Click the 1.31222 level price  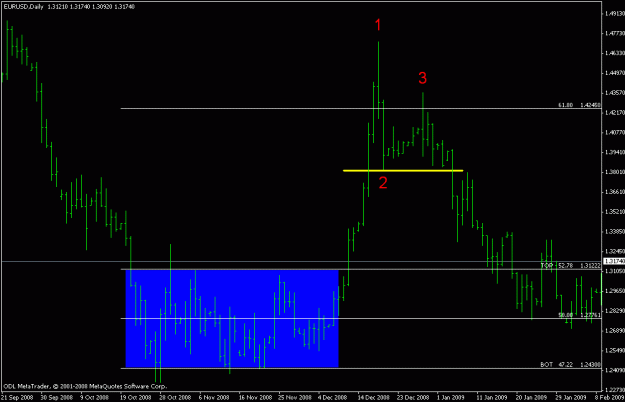tap(590, 265)
